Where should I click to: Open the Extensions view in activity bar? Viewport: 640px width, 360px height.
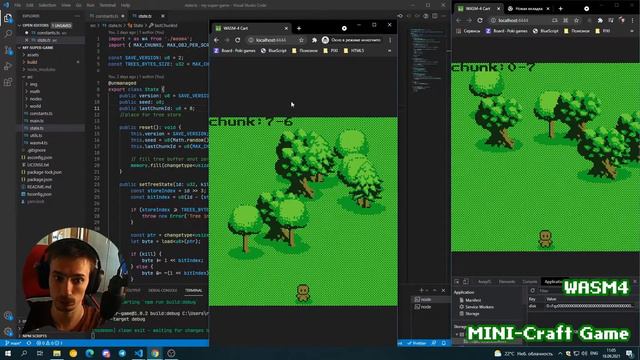tap(8, 82)
